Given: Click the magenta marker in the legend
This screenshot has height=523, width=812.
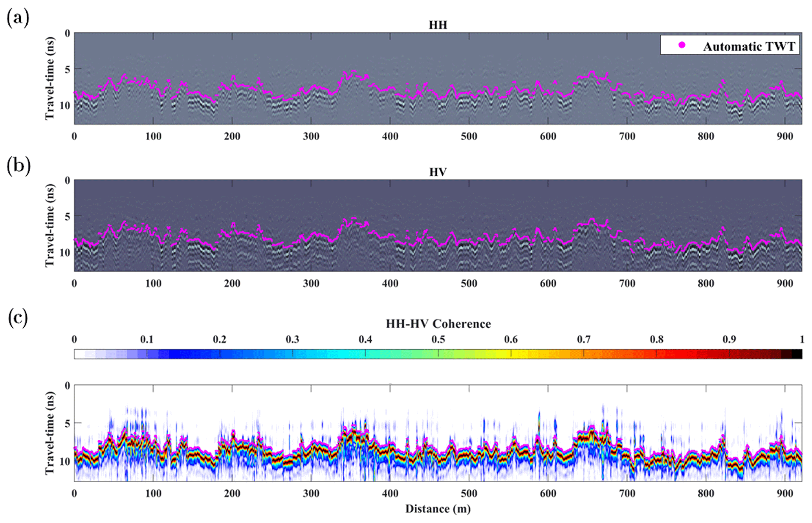Looking at the screenshot, I should point(682,45).
